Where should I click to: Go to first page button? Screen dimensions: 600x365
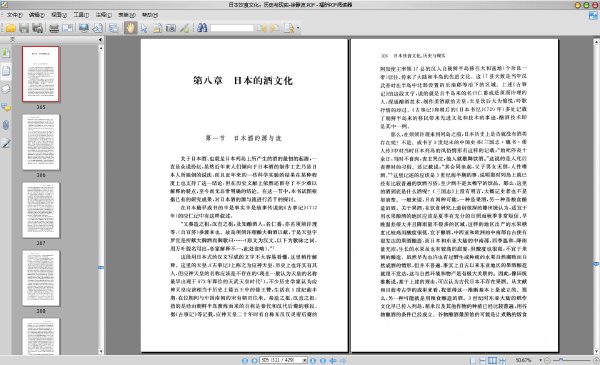point(245,360)
